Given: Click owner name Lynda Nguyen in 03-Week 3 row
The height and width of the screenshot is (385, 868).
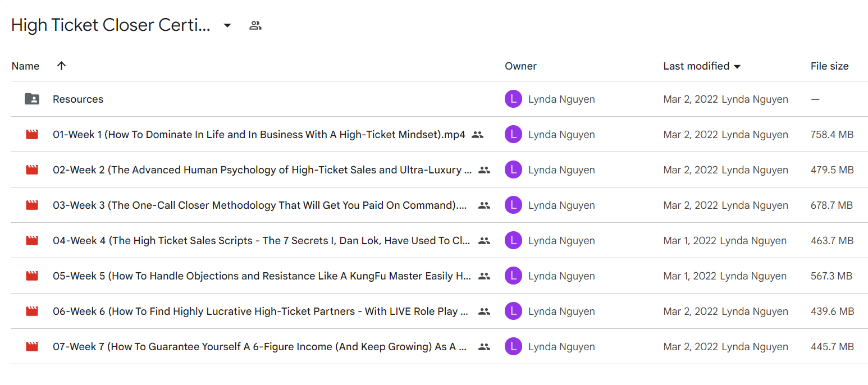Looking at the screenshot, I should click(x=561, y=205).
